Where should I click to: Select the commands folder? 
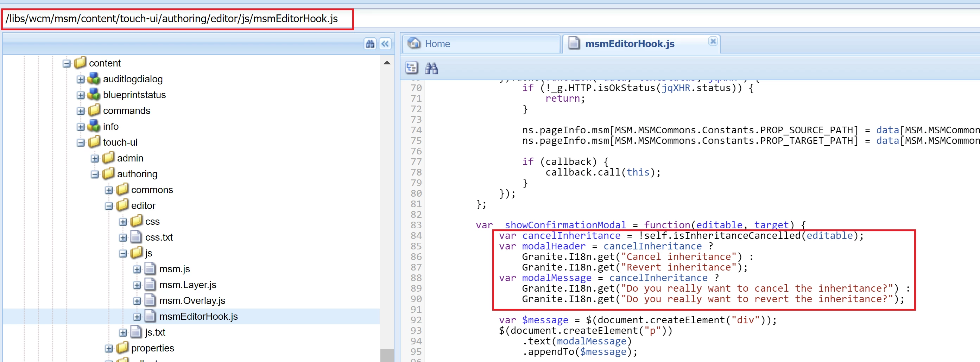pyautogui.click(x=127, y=111)
